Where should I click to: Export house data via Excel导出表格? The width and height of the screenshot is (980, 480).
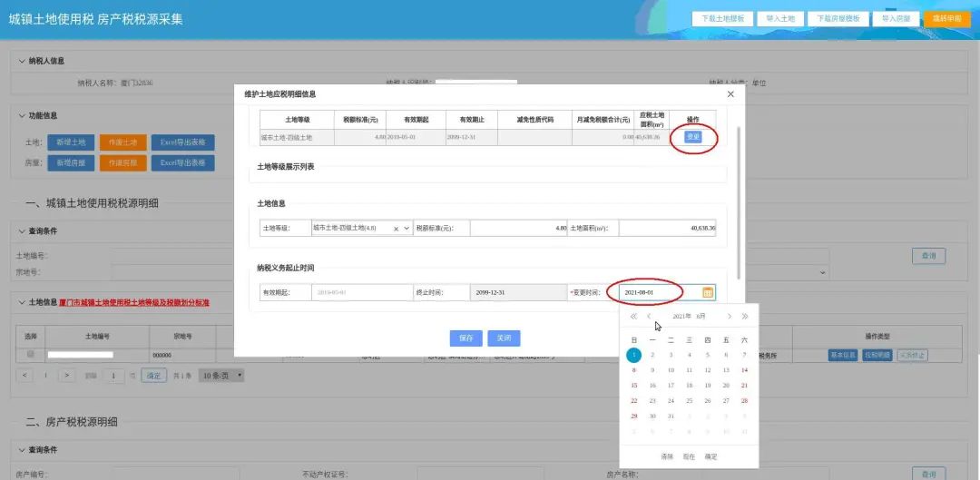(182, 163)
